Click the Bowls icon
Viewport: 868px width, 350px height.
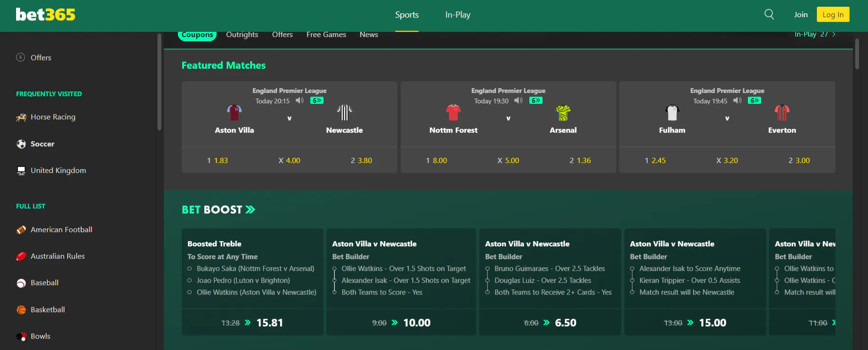click(21, 336)
